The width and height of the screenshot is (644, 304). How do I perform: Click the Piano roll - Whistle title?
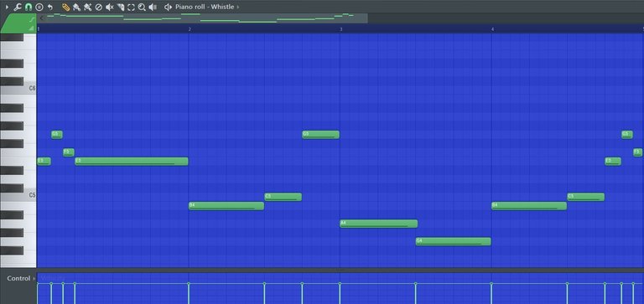(x=205, y=7)
